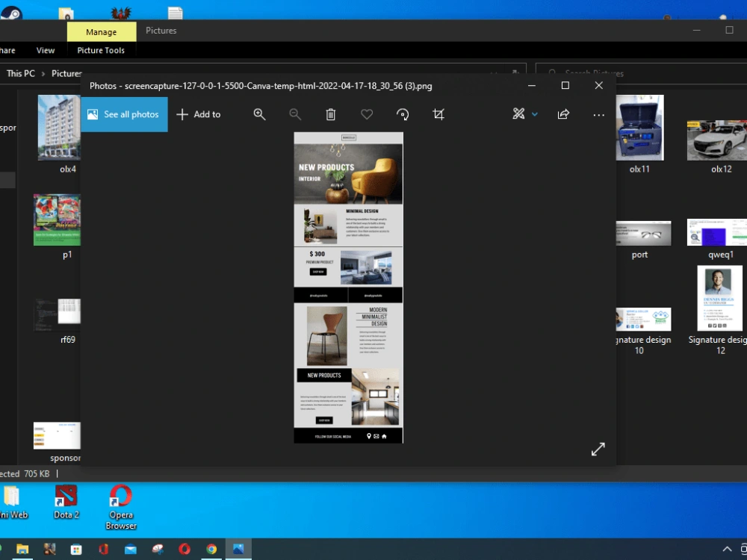Viewport: 747px width, 560px height.
Task: Open Mail from the taskbar
Action: tap(131, 549)
